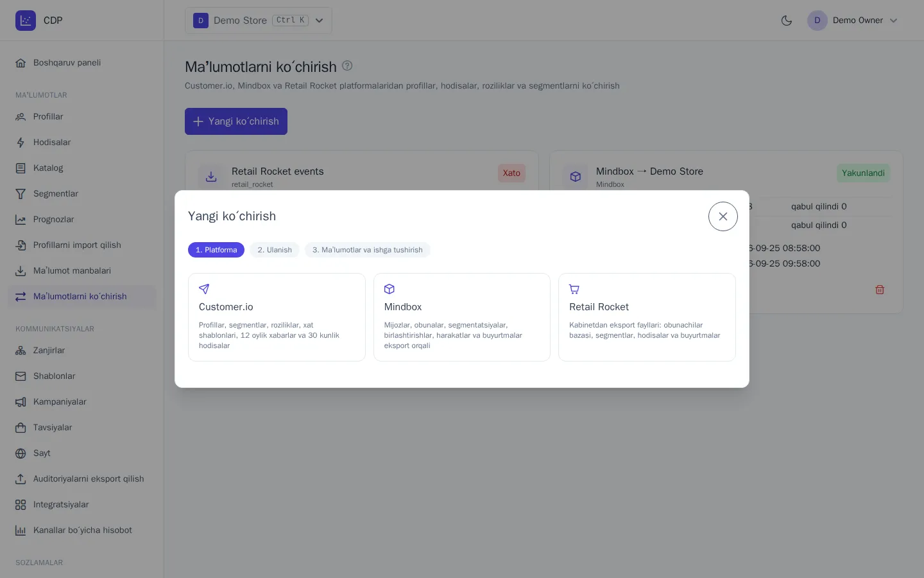Click the Xato status badge
Viewport: 924px width, 578px height.
[x=511, y=173]
